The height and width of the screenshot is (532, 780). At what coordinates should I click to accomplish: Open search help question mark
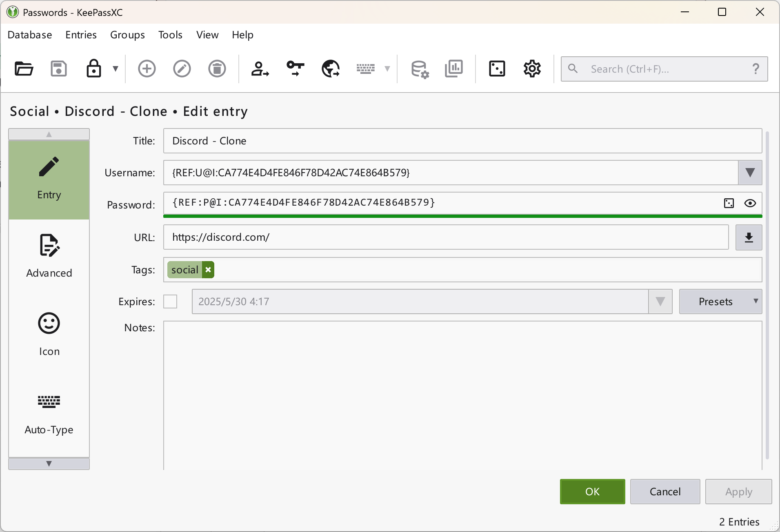point(756,69)
